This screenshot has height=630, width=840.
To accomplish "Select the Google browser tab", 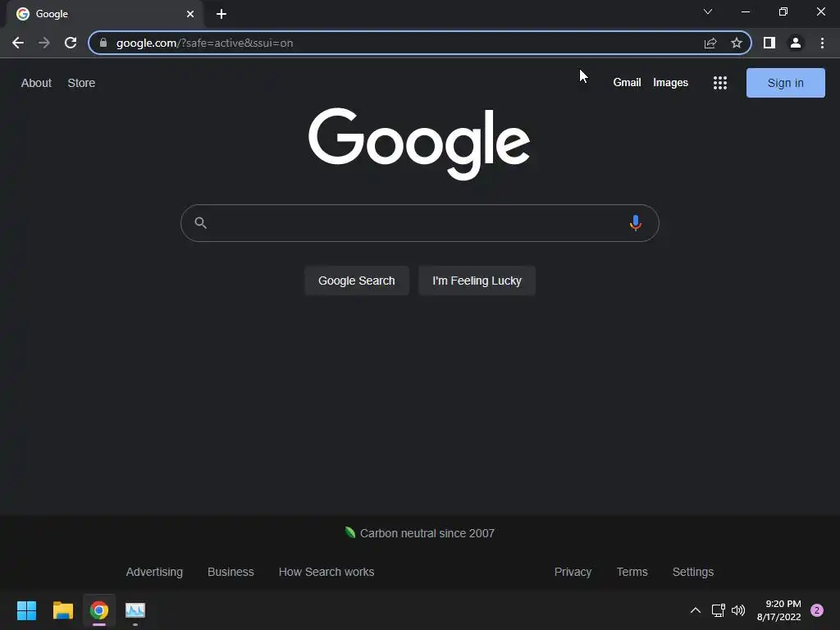I will click(105, 14).
